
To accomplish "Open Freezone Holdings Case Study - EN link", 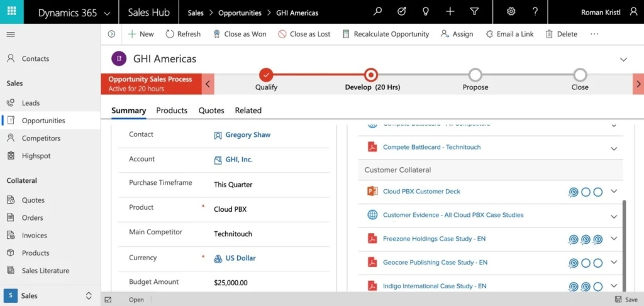I will pyautogui.click(x=434, y=239).
